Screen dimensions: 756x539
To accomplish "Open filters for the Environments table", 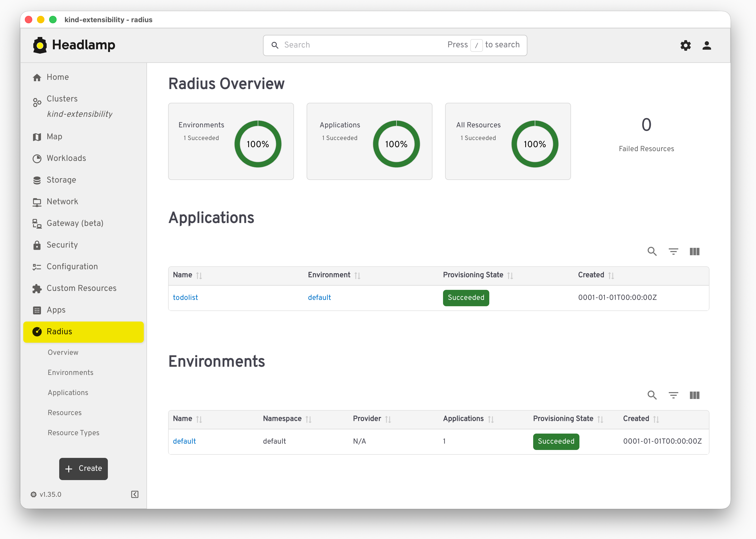I will point(673,395).
